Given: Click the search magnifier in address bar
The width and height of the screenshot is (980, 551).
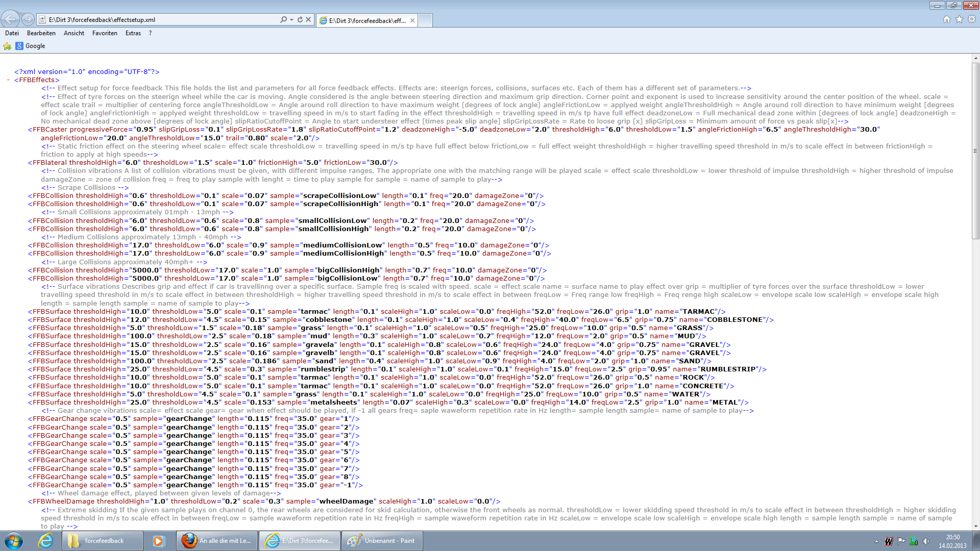Looking at the screenshot, I should click(283, 19).
